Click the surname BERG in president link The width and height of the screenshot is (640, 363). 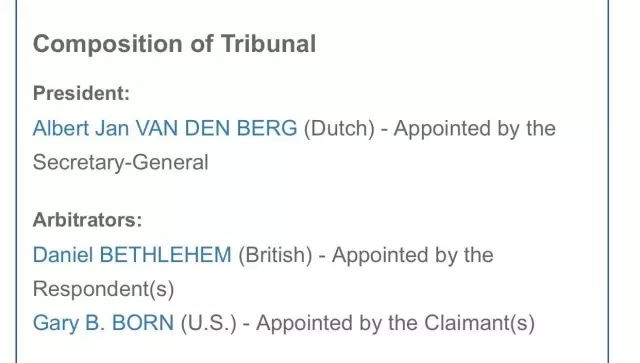click(x=267, y=128)
